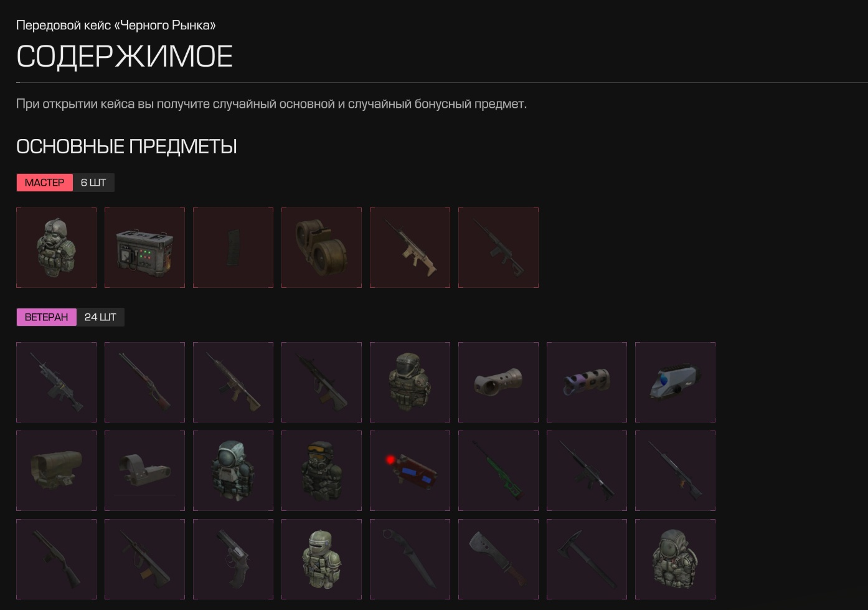Viewport: 868px width, 610px height.
Task: Click the purple ВЕТЕРАН rarity badge
Action: [x=46, y=317]
